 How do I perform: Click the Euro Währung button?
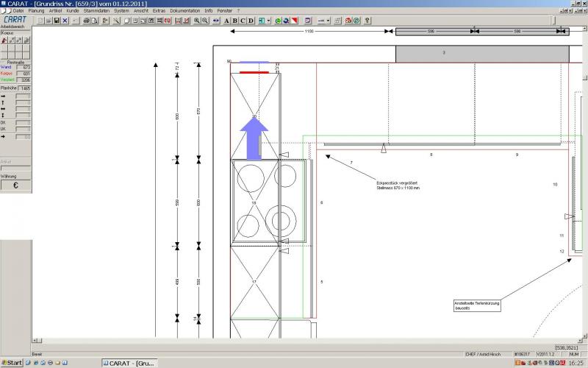pyautogui.click(x=15, y=185)
